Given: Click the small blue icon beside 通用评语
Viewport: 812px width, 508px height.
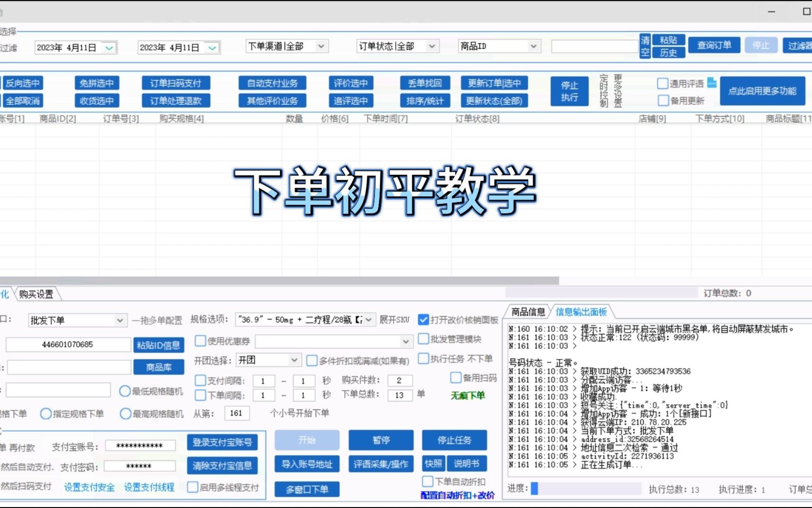Looking at the screenshot, I should pos(711,82).
